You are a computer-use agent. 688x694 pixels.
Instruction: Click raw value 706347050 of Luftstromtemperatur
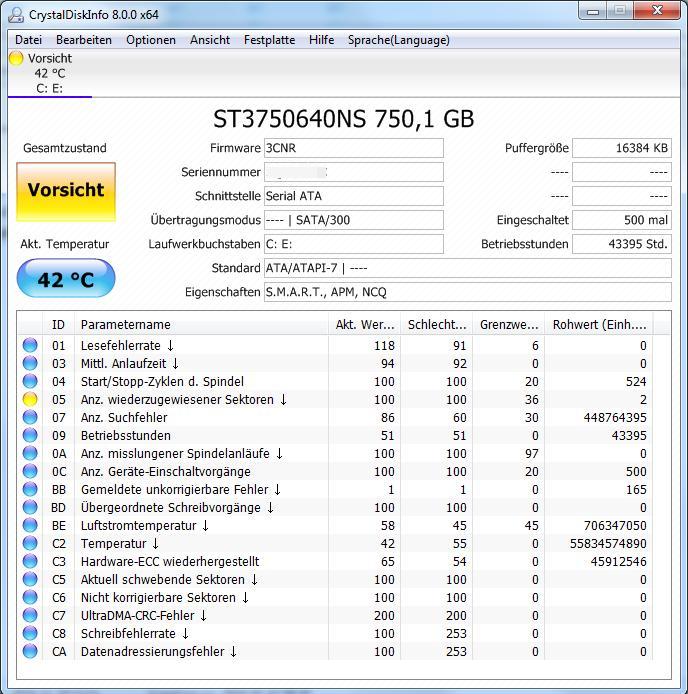point(615,525)
